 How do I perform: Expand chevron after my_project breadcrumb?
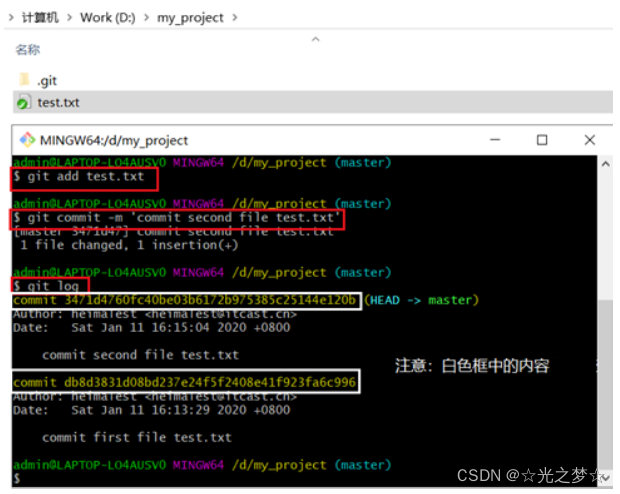coord(235,17)
